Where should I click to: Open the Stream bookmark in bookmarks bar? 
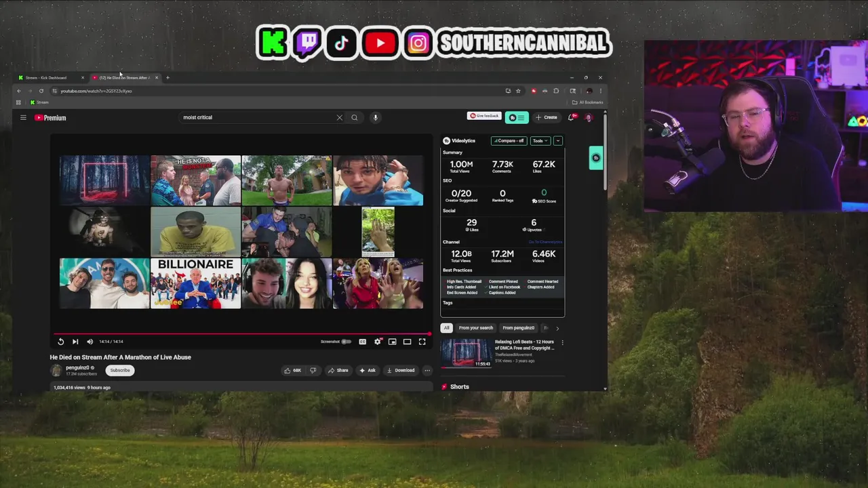(x=39, y=102)
